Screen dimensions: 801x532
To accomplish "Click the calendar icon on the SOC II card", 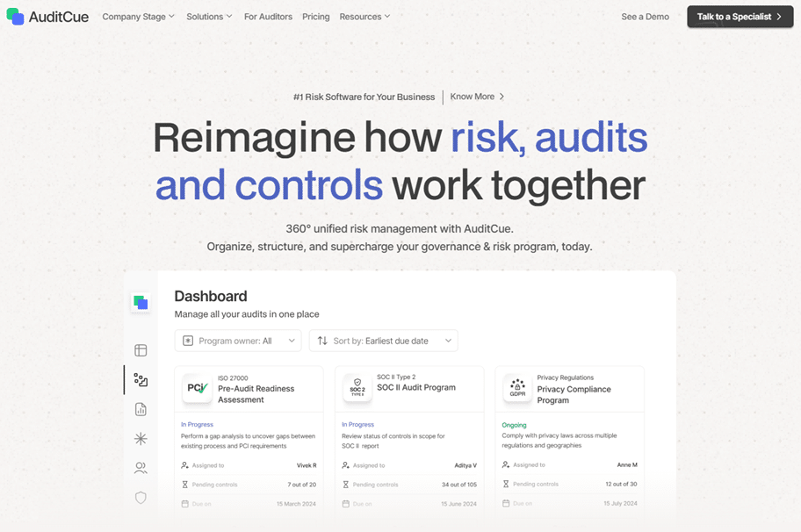I will coord(346,504).
